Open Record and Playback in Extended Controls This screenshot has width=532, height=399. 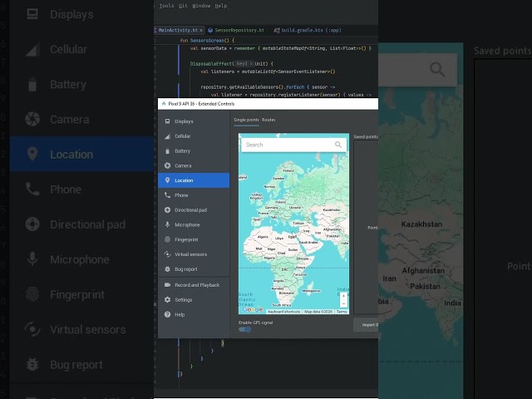click(x=194, y=285)
